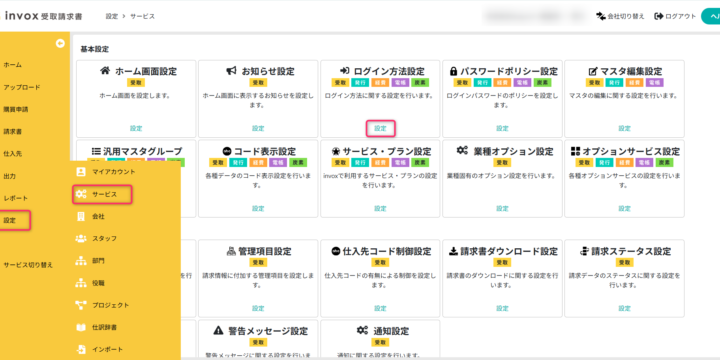Open アップロード in the sidebar
Screen dimensions: 720x360
pos(22,87)
